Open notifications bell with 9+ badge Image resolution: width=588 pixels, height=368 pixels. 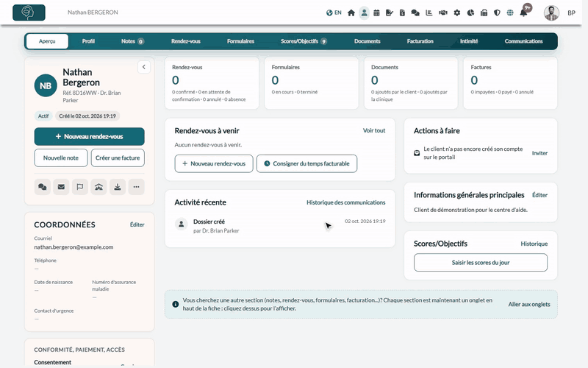(x=524, y=13)
